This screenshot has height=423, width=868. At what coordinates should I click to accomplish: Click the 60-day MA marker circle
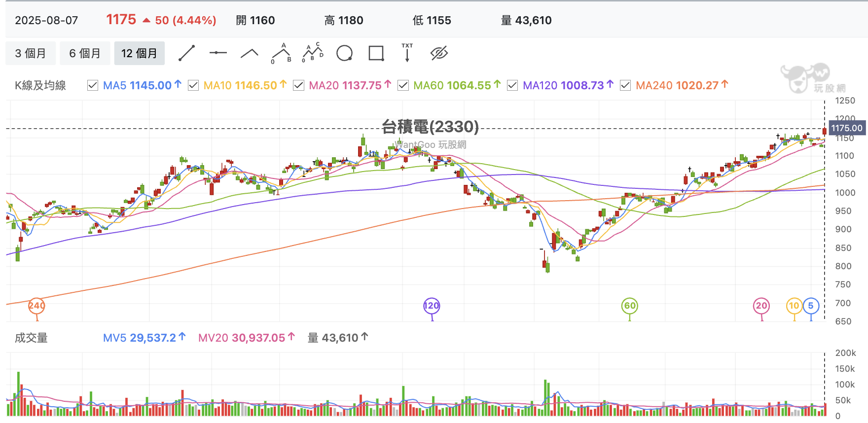(630, 306)
